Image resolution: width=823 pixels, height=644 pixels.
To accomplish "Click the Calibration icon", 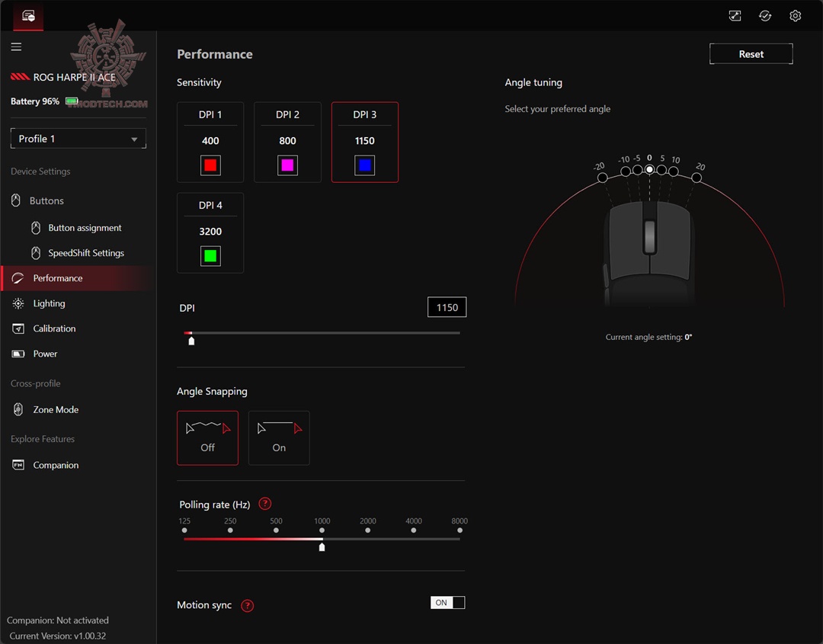I will (18, 328).
